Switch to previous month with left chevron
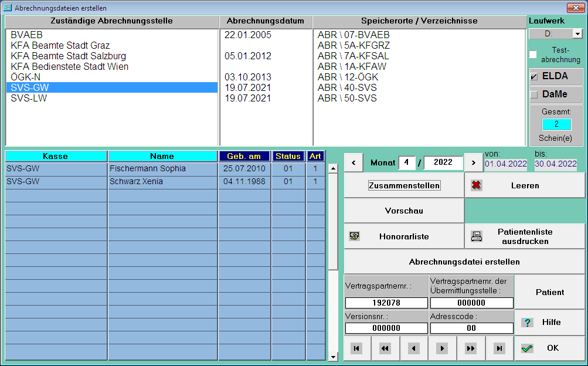588x366 pixels. point(354,162)
